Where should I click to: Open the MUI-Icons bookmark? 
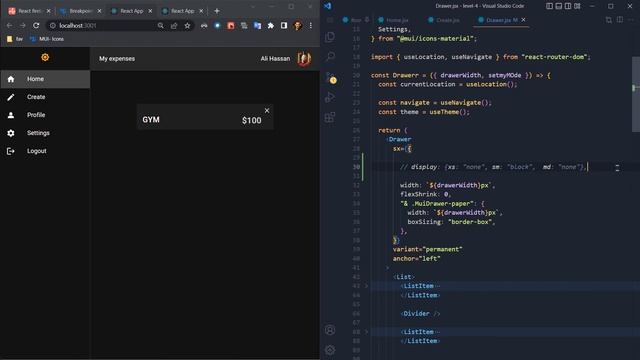point(47,39)
